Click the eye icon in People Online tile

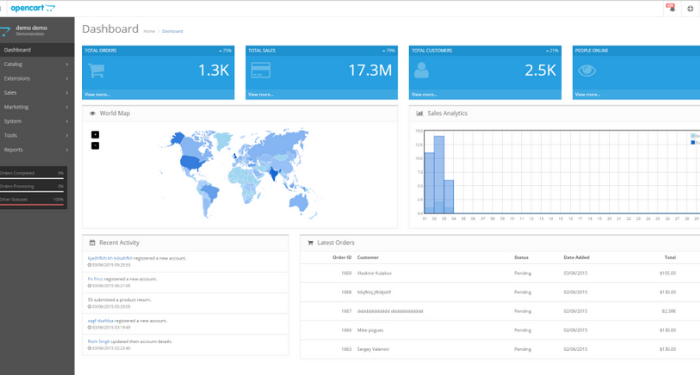pyautogui.click(x=587, y=71)
